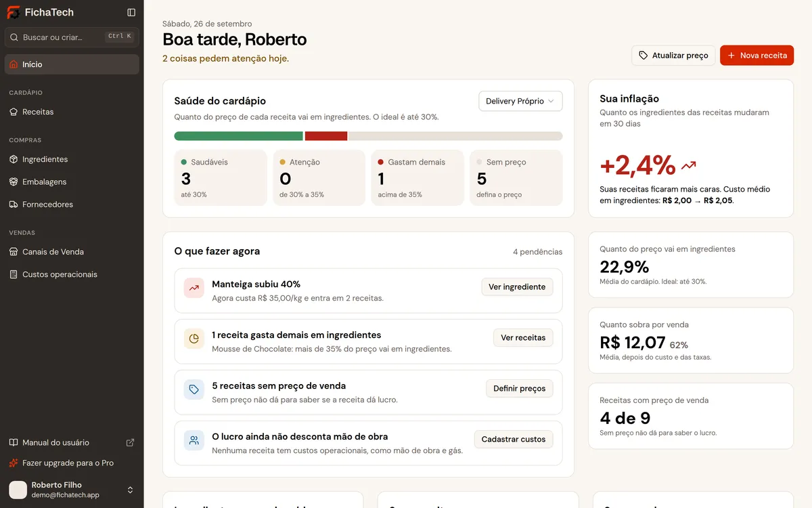Click Roberto Filho's avatar image

18,490
